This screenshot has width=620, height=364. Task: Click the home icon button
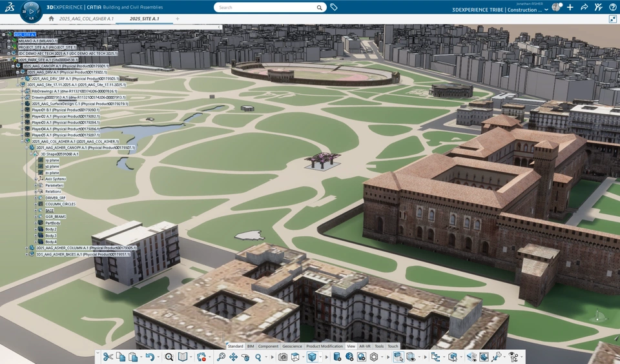[x=51, y=19]
